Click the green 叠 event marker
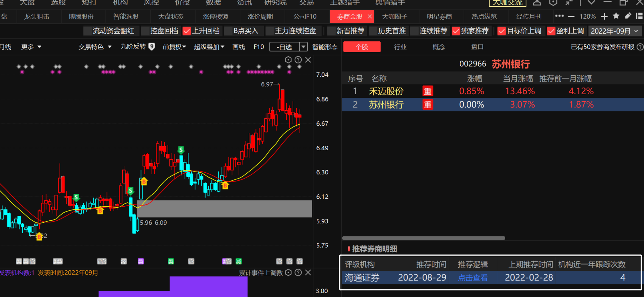644x297 pixels. pyautogui.click(x=171, y=261)
